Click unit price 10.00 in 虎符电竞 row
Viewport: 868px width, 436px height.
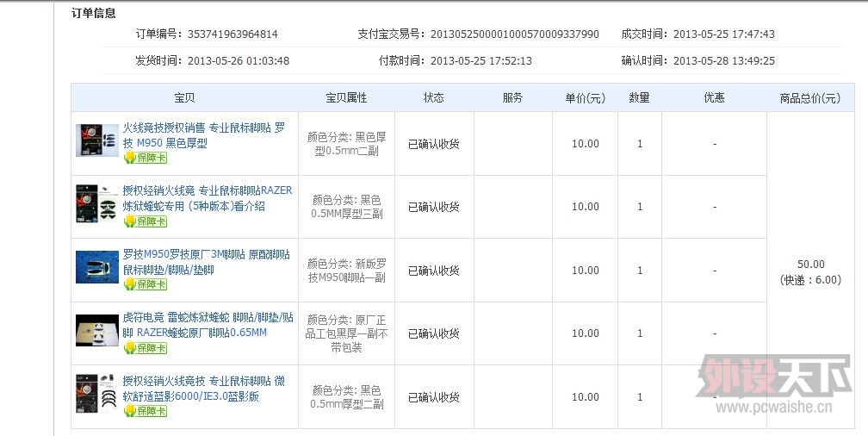pyautogui.click(x=586, y=333)
